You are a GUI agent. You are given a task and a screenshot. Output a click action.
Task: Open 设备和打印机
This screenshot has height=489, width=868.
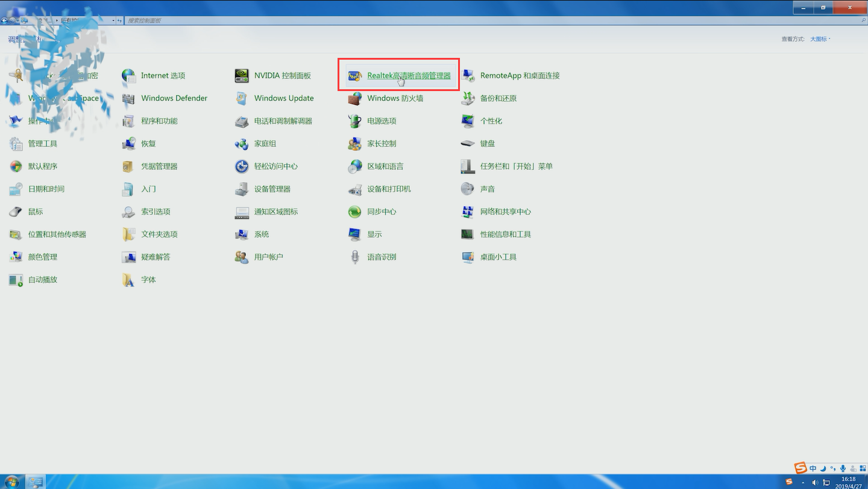(x=380, y=189)
